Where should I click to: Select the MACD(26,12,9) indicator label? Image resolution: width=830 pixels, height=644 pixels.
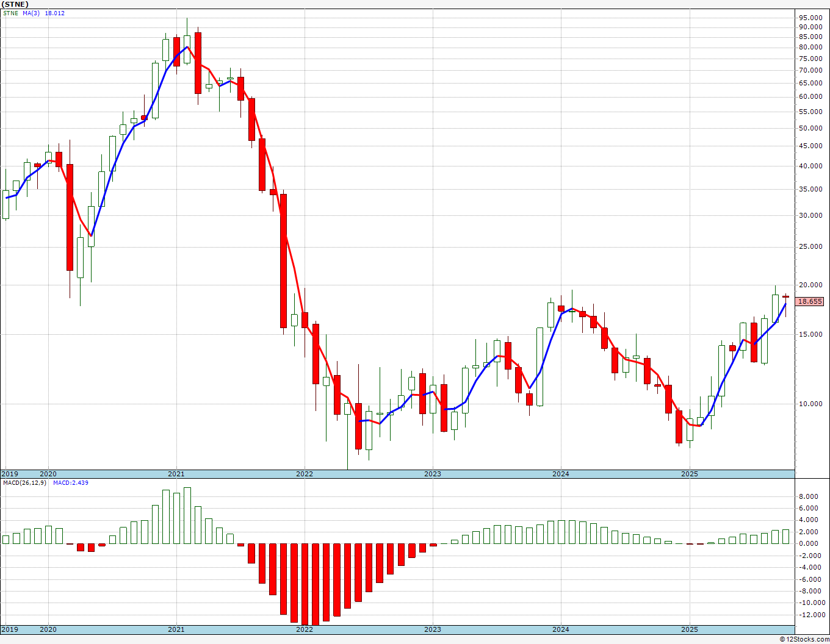(24, 483)
